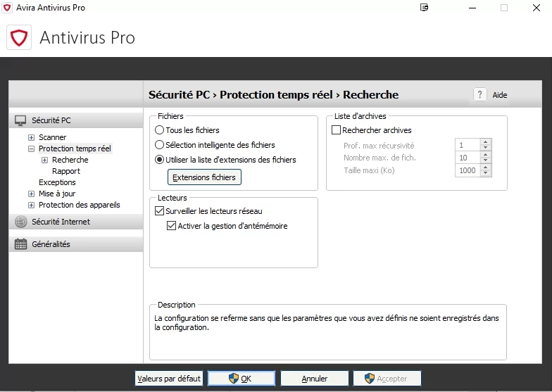The width and height of the screenshot is (552, 392).
Task: Select Mise à jour tree item
Action: (57, 194)
